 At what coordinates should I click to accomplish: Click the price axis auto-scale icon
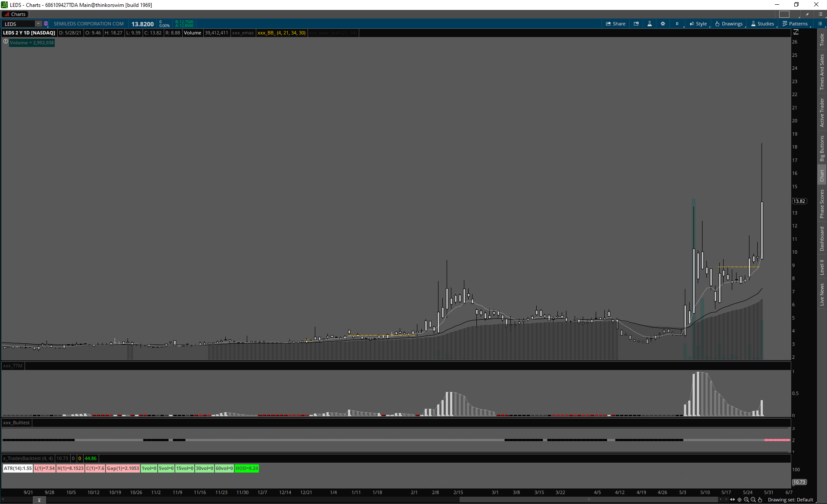point(796,32)
